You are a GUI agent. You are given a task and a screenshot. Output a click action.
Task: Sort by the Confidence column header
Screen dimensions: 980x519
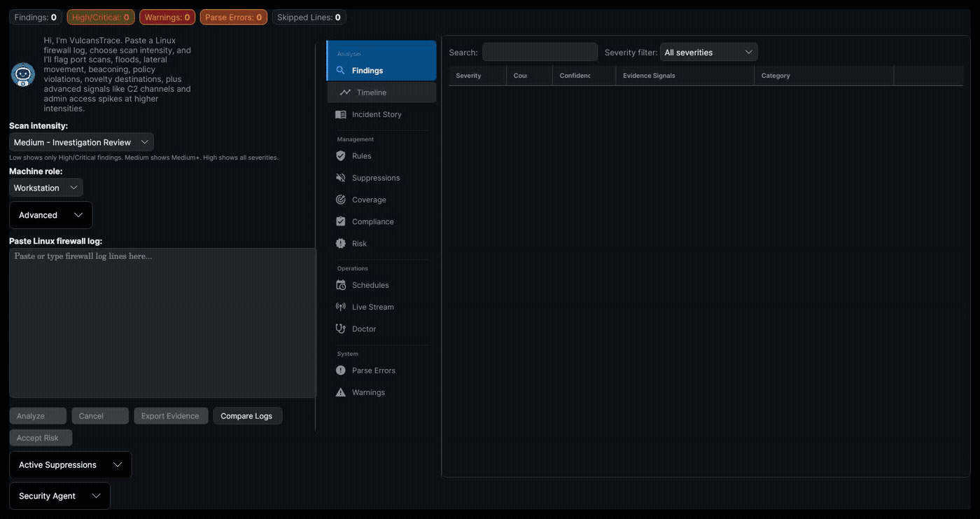tap(584, 76)
